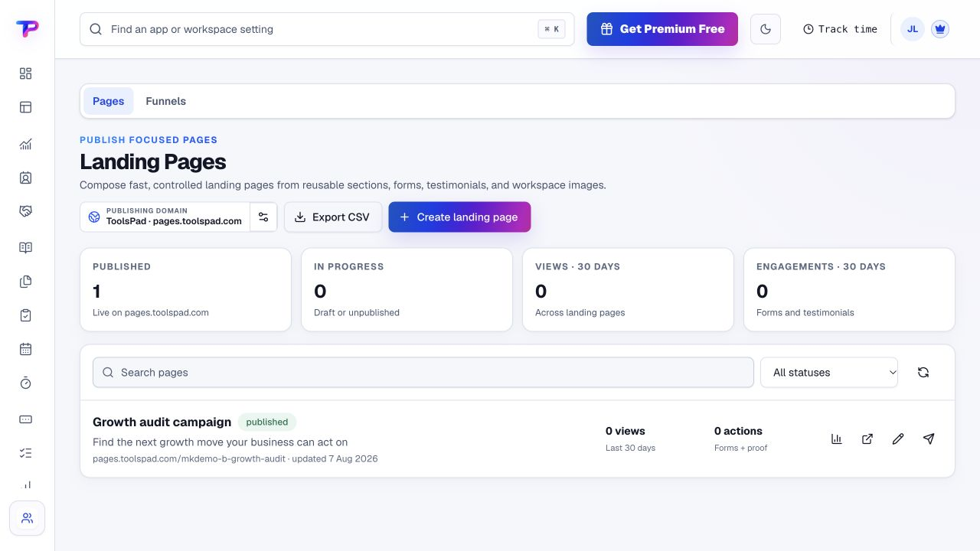
Task: View stats for Growth audit campaign
Action: tap(837, 439)
